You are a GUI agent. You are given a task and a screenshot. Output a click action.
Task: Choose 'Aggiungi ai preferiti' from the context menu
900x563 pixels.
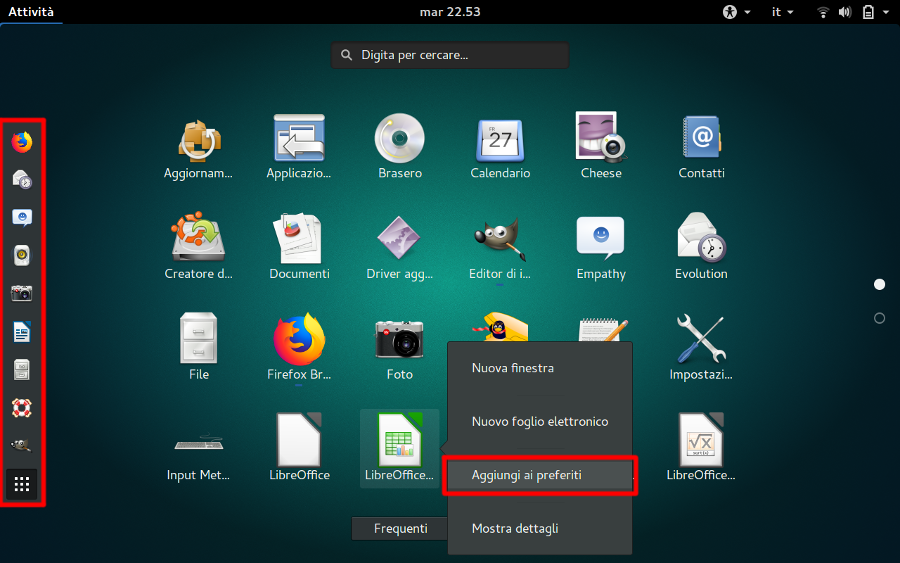(x=538, y=475)
